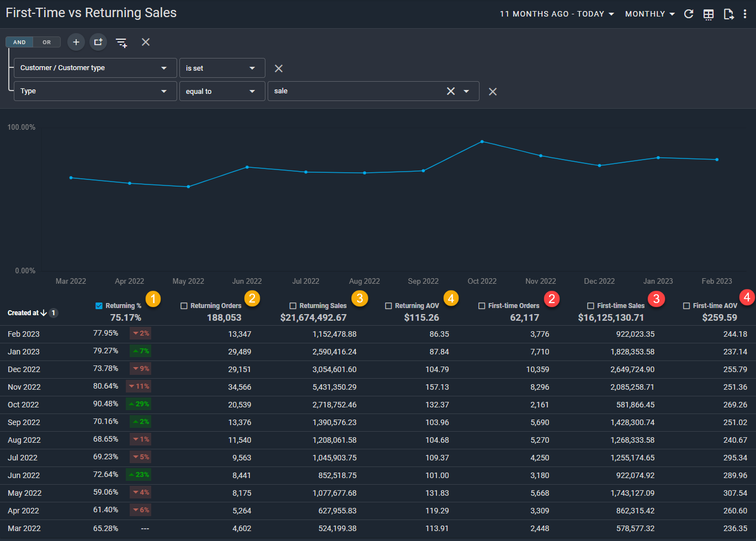The width and height of the screenshot is (756, 541).
Task: Enable the Returning Orders checkbox
Action: pyautogui.click(x=184, y=306)
